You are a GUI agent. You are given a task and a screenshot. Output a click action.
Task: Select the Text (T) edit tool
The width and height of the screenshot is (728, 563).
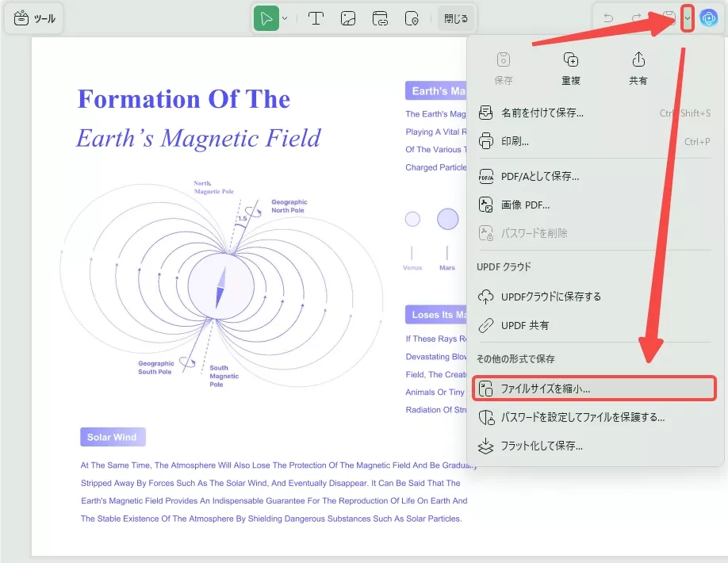click(x=316, y=18)
